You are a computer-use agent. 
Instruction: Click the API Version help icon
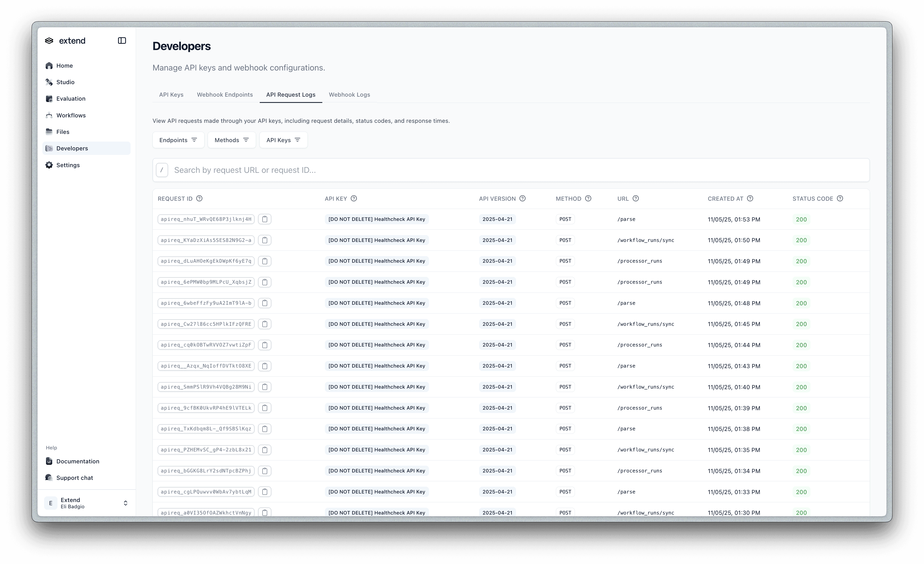(522, 199)
